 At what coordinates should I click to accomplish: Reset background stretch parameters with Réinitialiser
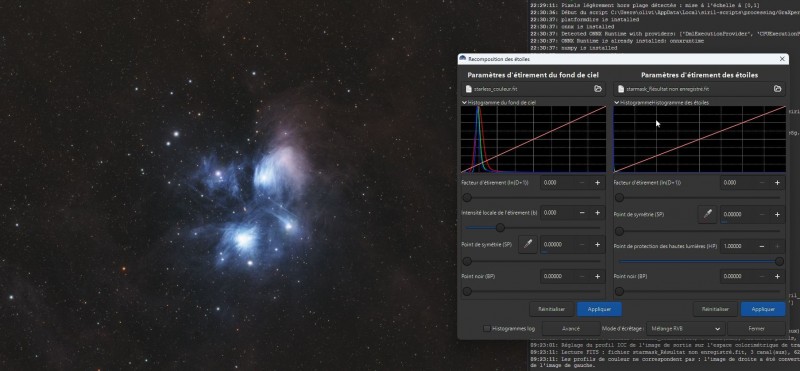(552, 309)
